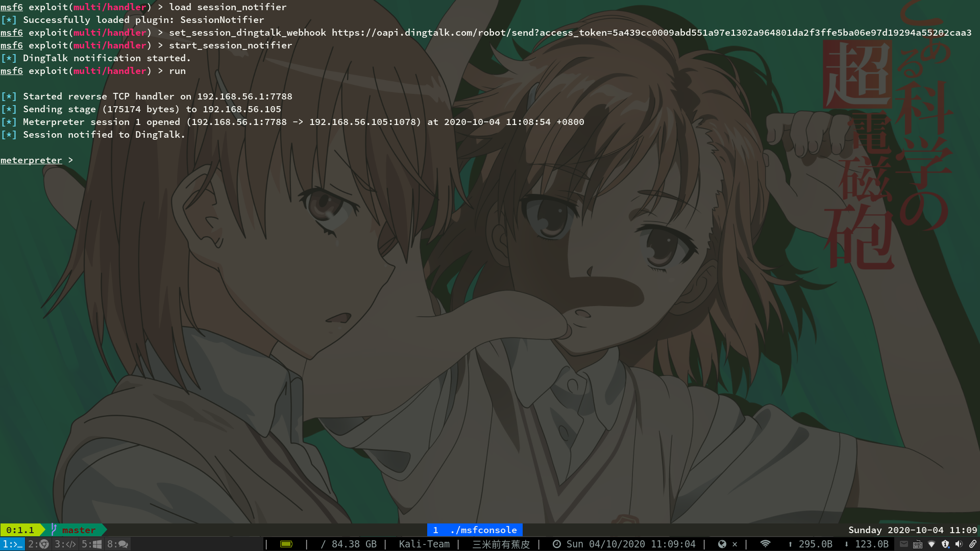Click the 'DingTalk notification started.' line
The image size is (980, 551).
[95, 58]
